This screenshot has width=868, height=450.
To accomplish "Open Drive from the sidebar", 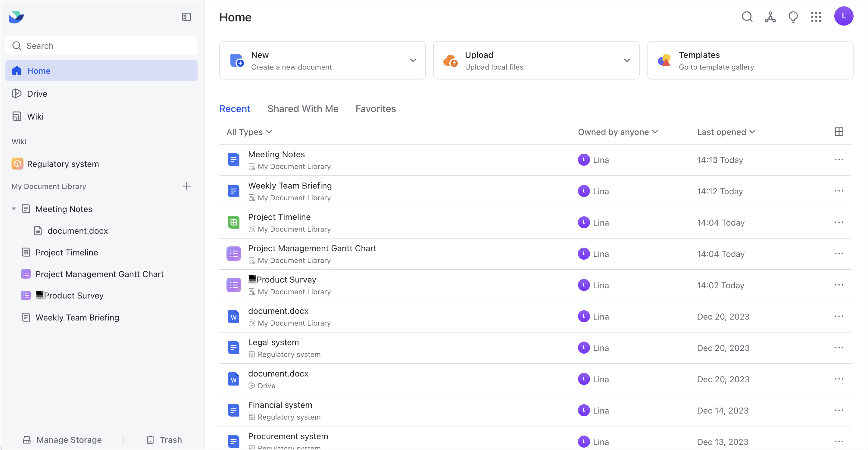I will point(37,93).
